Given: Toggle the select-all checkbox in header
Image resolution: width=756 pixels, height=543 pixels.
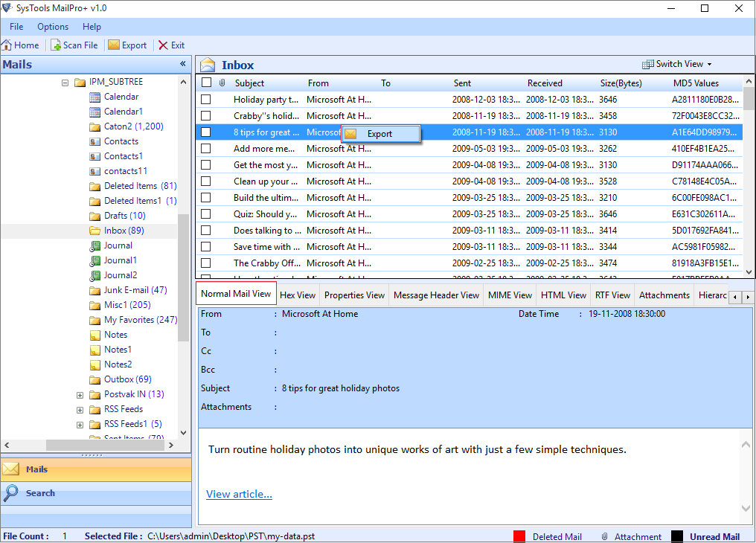Looking at the screenshot, I should [206, 83].
